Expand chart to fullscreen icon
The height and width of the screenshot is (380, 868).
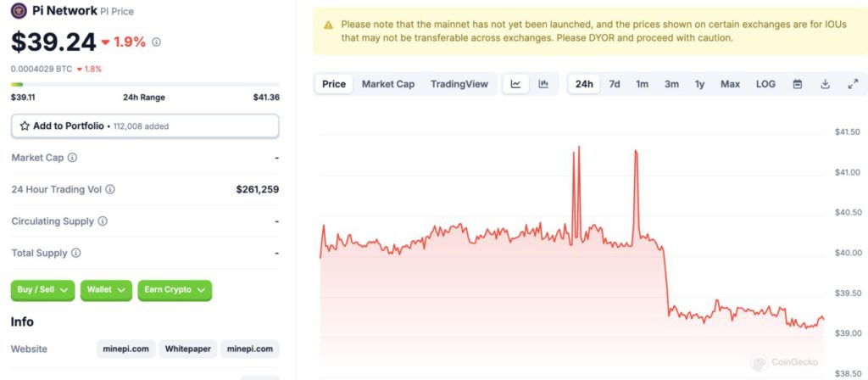click(853, 84)
